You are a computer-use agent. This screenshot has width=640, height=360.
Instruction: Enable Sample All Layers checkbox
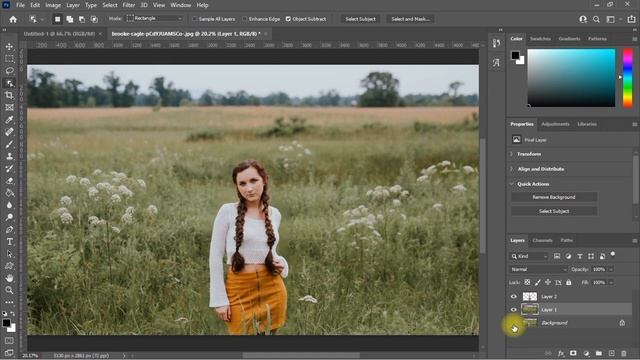(x=195, y=19)
